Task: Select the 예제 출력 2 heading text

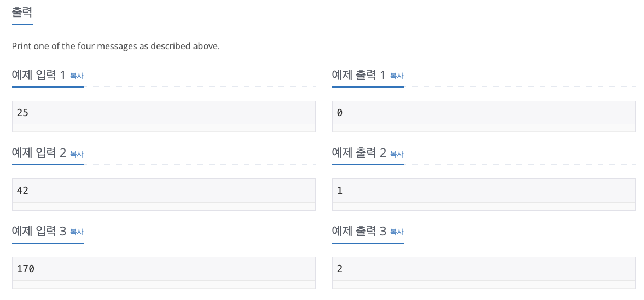Action: [359, 153]
